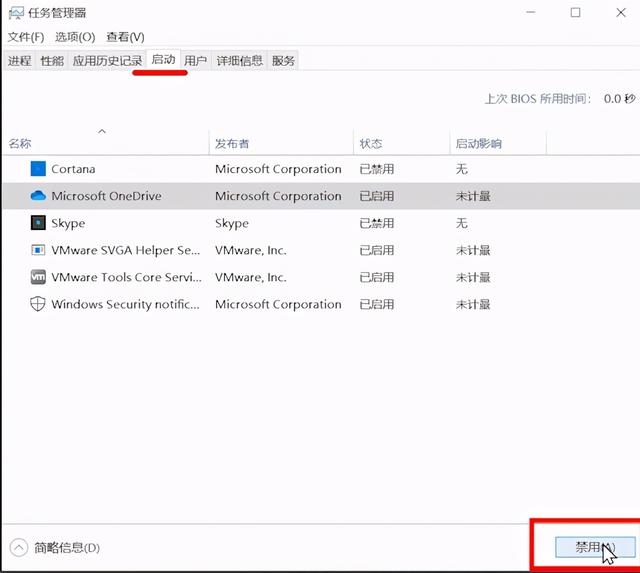Viewport: 640px width, 573px height.
Task: Click Cortana's 已禁用 status
Action: tap(376, 169)
